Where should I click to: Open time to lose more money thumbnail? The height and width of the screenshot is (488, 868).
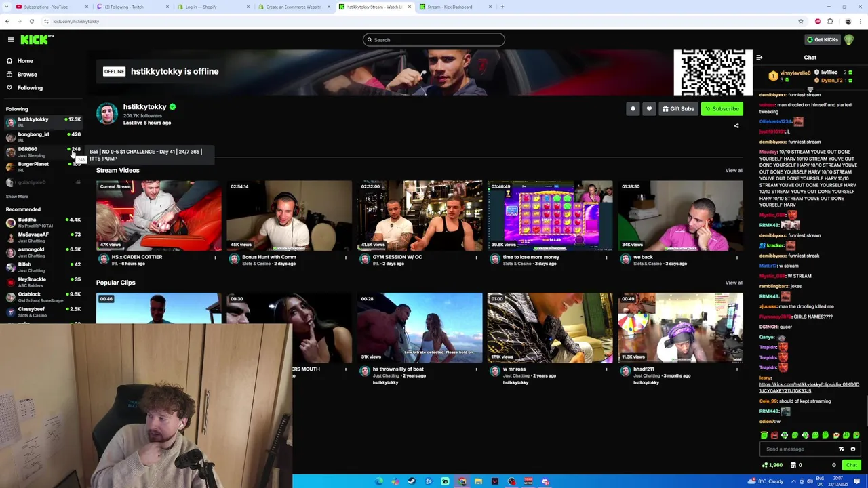click(550, 216)
